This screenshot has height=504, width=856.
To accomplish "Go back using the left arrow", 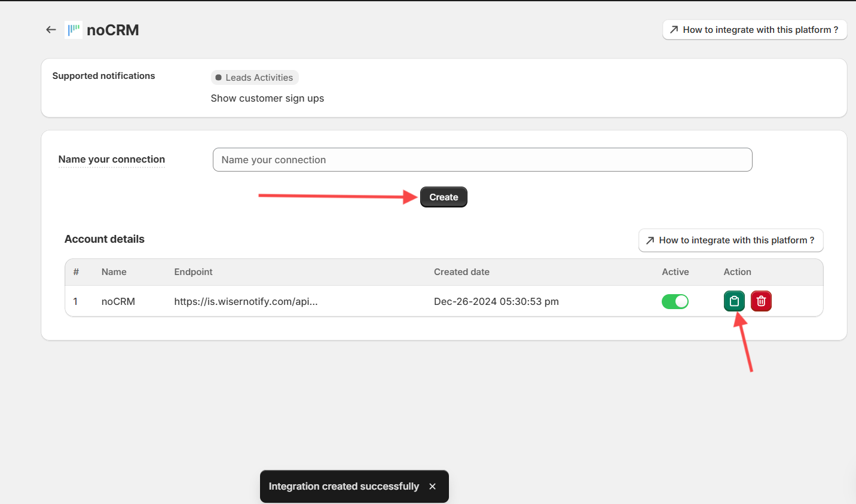I will 51,30.
